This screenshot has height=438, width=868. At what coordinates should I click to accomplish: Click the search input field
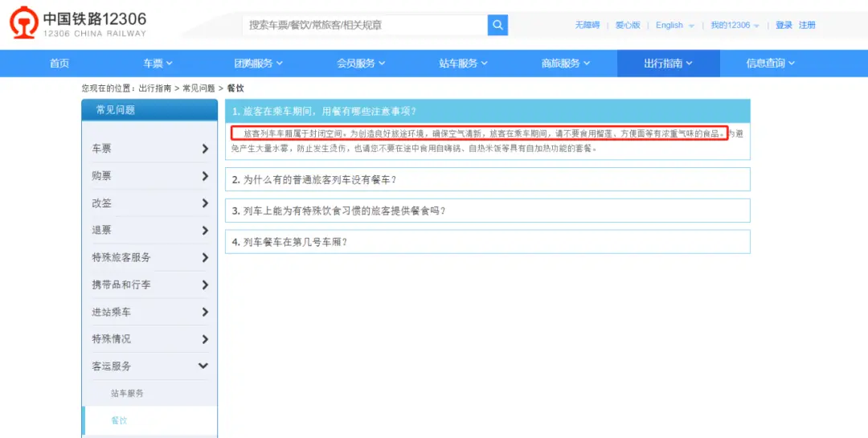coord(364,25)
